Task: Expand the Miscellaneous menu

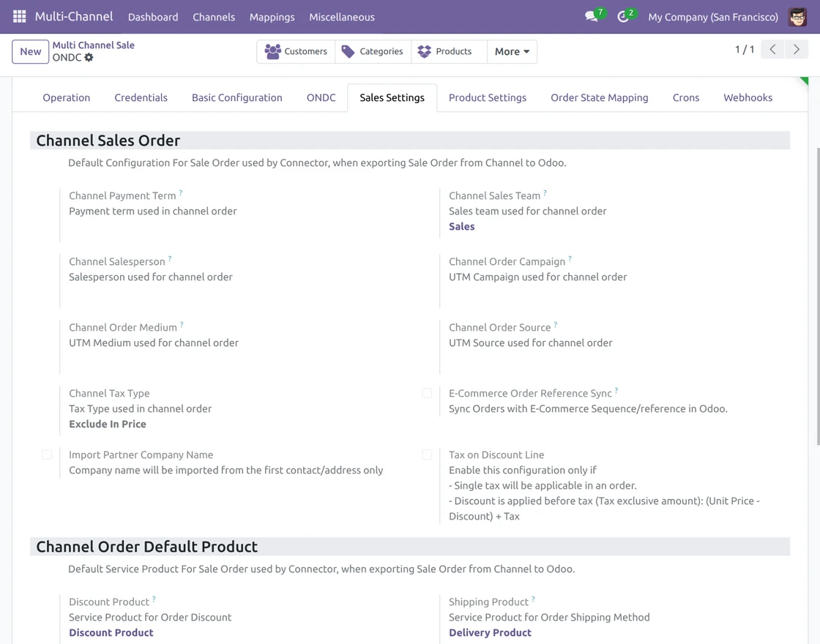Action: 342,17
